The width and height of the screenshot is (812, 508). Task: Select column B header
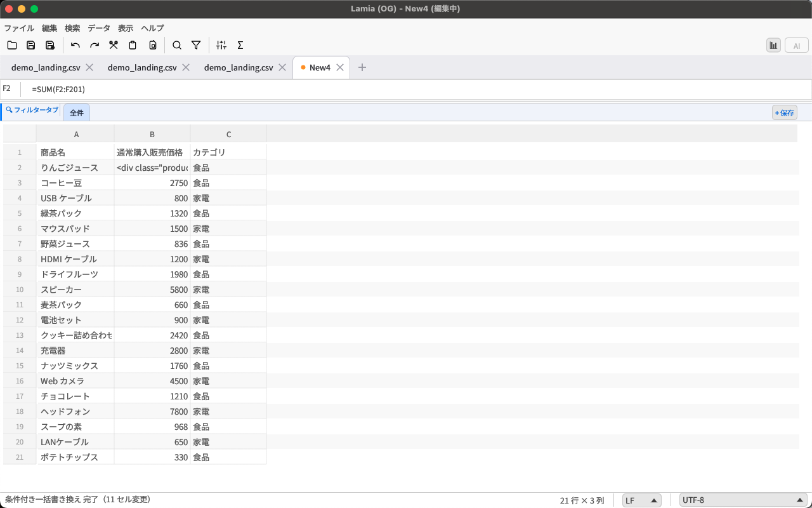(x=152, y=134)
